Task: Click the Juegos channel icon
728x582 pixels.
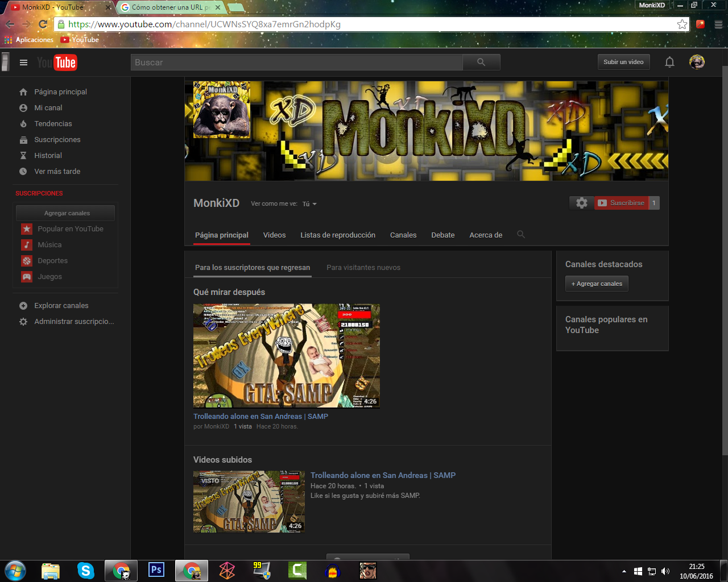Action: tap(27, 277)
